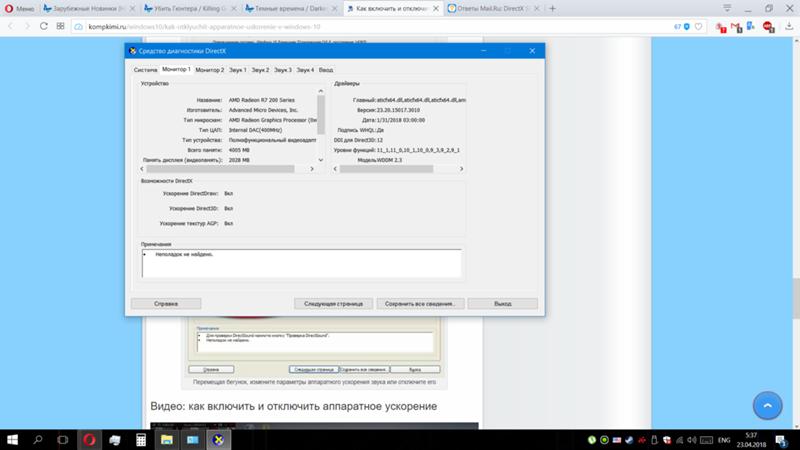Go forward using Opera's forward arrow

[x=27, y=26]
